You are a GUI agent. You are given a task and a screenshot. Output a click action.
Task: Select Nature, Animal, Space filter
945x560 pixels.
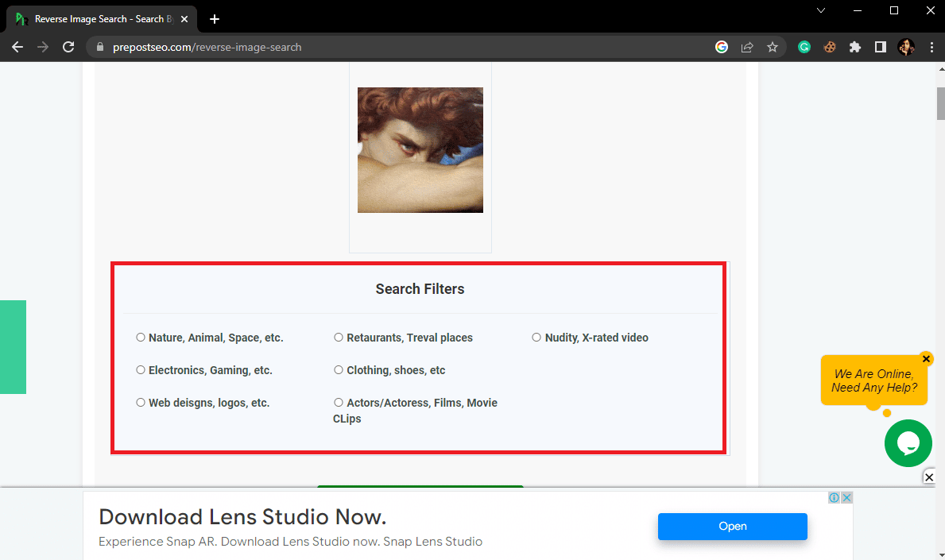(x=141, y=338)
